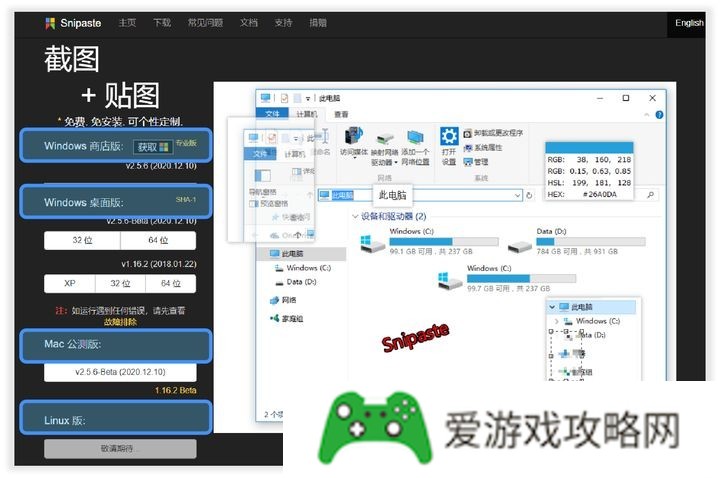
Task: Click the Explorer search magnifier icon
Action: [x=651, y=195]
